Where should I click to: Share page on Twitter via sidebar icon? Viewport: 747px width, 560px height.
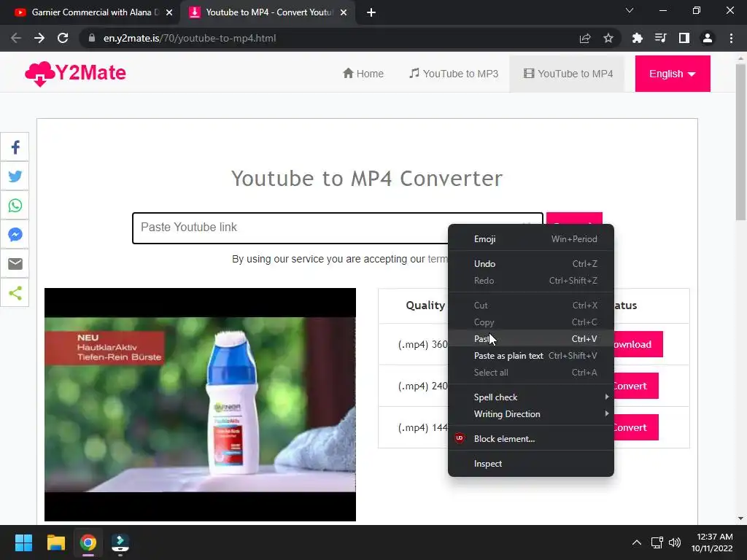click(15, 176)
